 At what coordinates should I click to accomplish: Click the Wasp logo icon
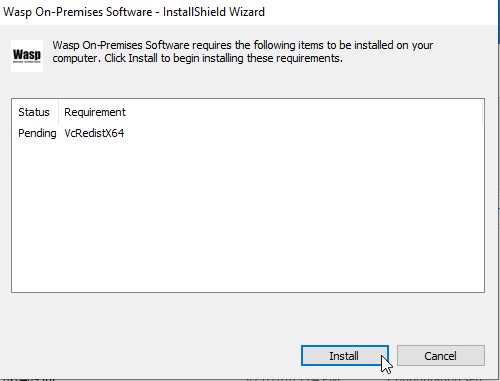27,56
